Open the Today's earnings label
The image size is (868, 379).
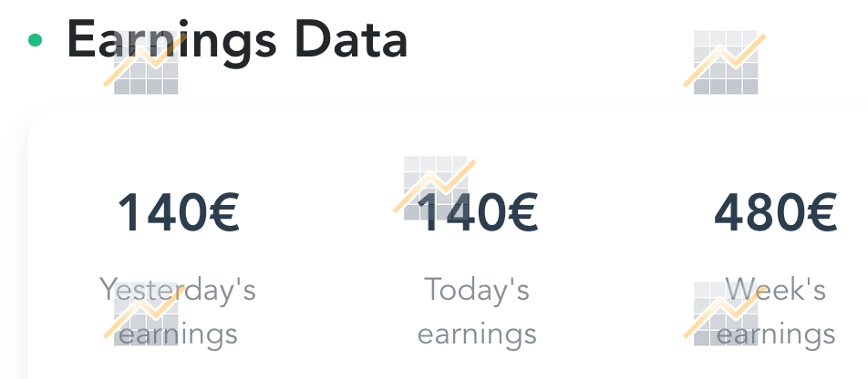(477, 312)
